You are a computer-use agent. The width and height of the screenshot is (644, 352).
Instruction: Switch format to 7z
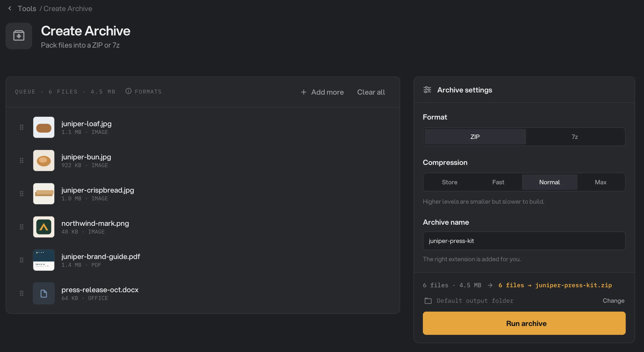click(575, 137)
